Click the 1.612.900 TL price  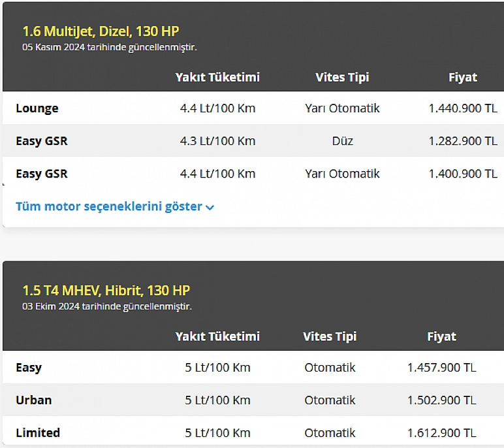point(441,433)
